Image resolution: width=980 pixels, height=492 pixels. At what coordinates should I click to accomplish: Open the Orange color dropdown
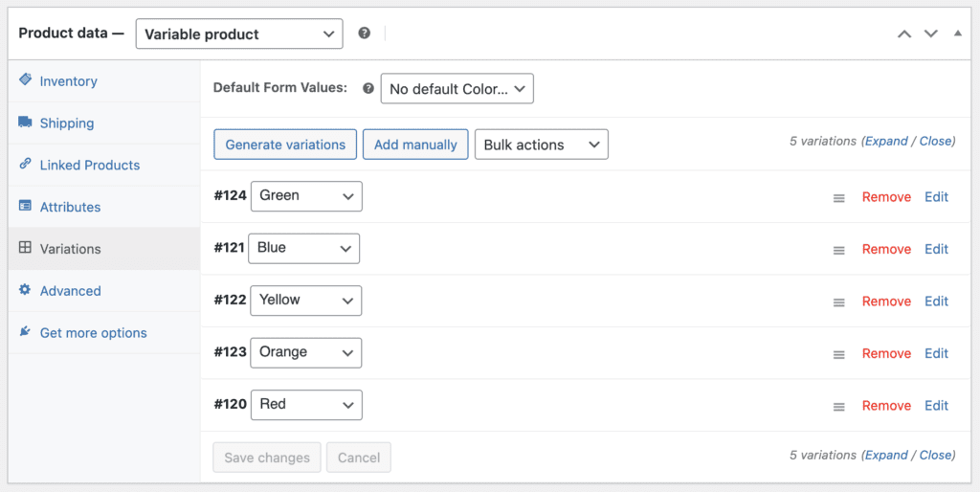point(305,352)
